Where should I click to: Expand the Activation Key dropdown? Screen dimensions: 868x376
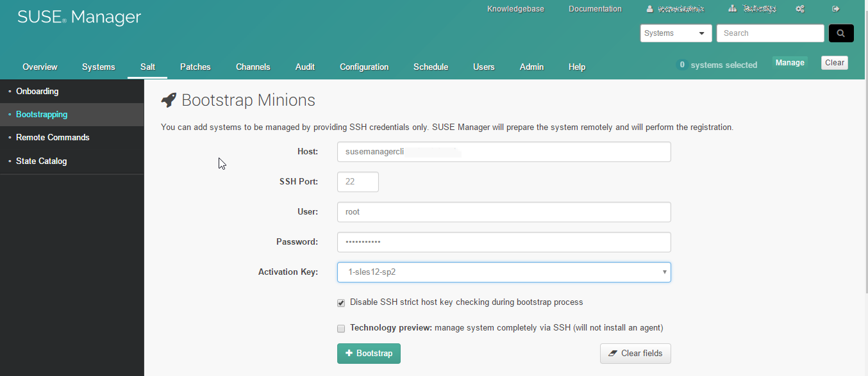pos(504,272)
